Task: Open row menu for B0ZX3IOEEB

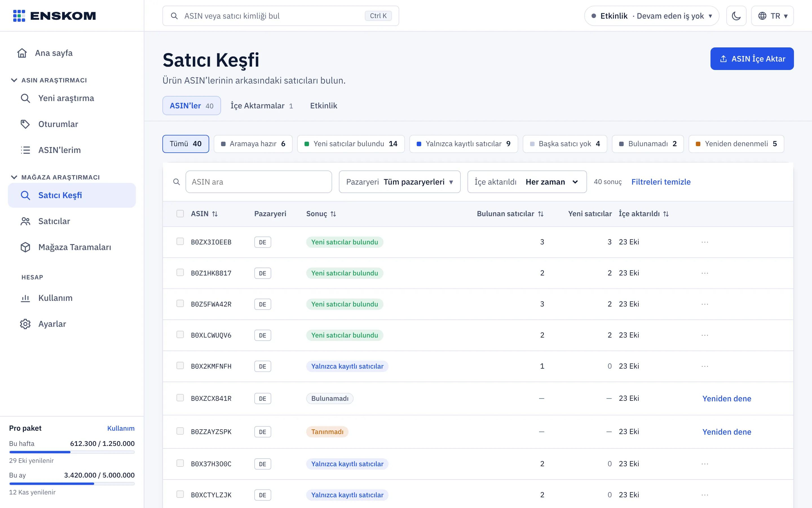Action: tap(705, 242)
